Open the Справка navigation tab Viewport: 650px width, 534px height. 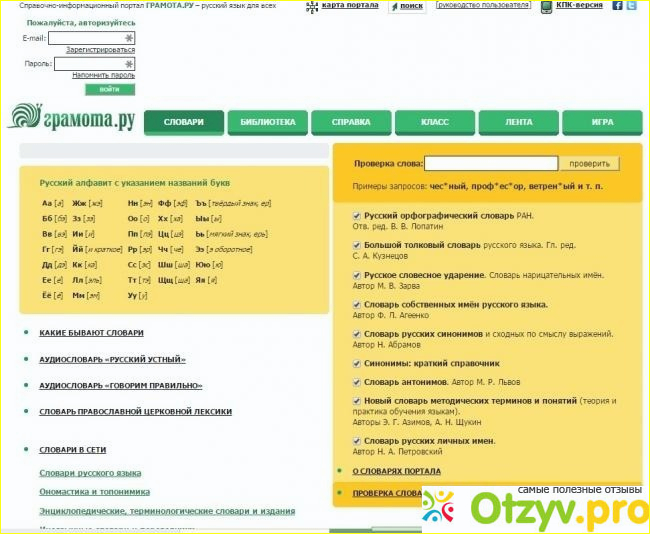click(x=351, y=122)
